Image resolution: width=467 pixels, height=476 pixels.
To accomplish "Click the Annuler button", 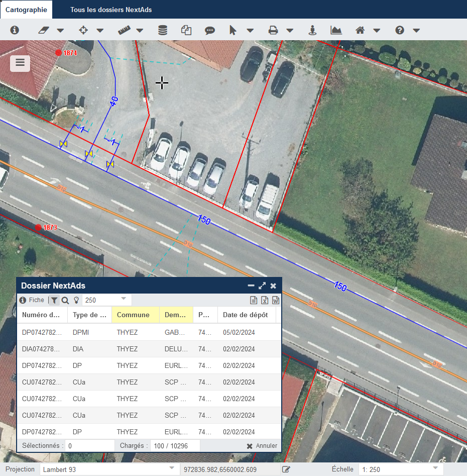I will 262,446.
